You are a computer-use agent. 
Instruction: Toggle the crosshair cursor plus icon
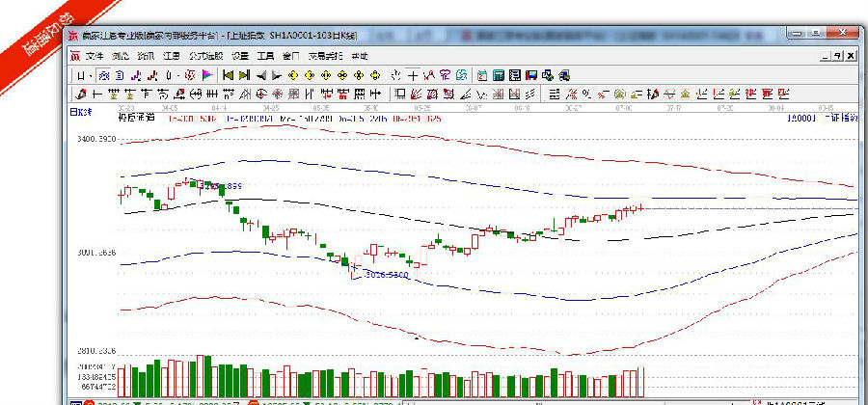413,74
